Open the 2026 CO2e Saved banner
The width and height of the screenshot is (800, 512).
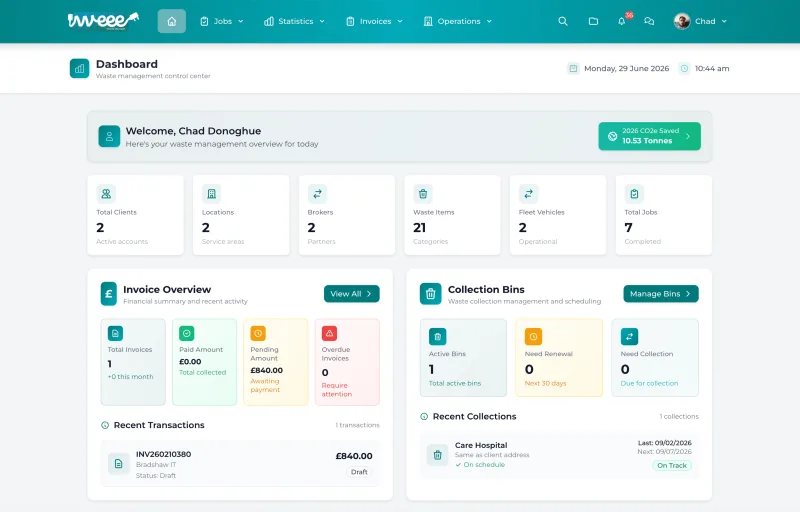coord(649,136)
